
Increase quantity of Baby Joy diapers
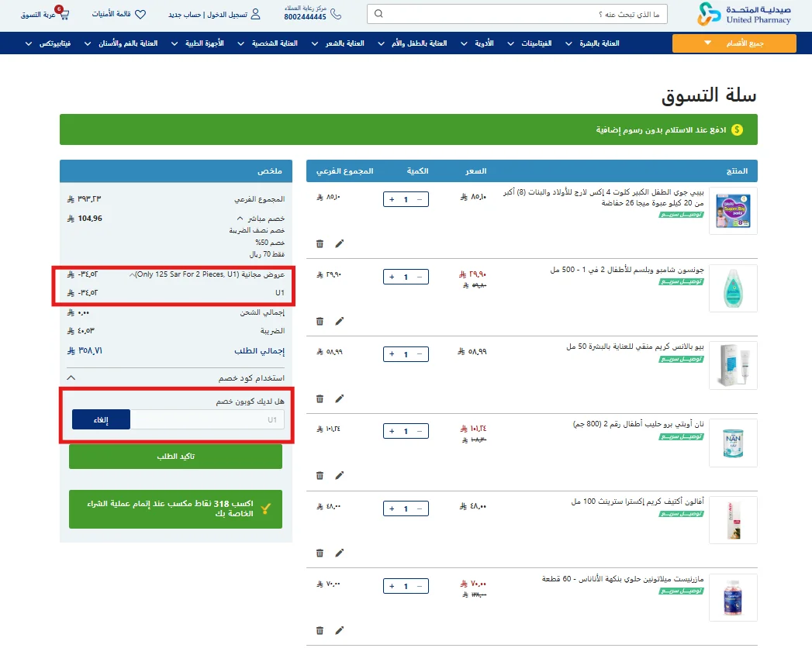click(x=392, y=199)
